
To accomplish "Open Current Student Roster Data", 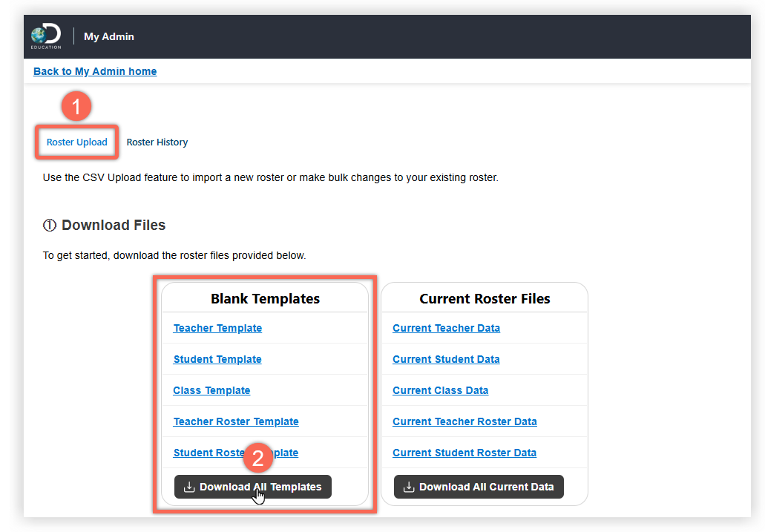I will [x=464, y=453].
